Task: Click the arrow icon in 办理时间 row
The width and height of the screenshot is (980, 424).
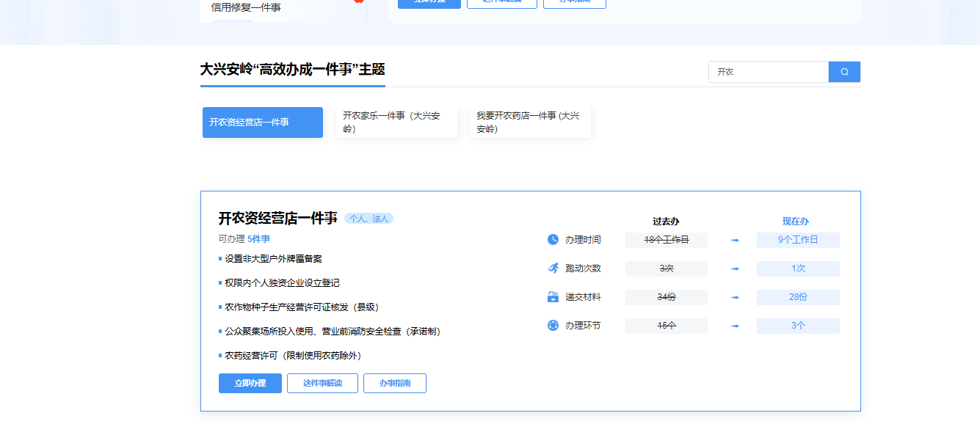Action: (735, 240)
